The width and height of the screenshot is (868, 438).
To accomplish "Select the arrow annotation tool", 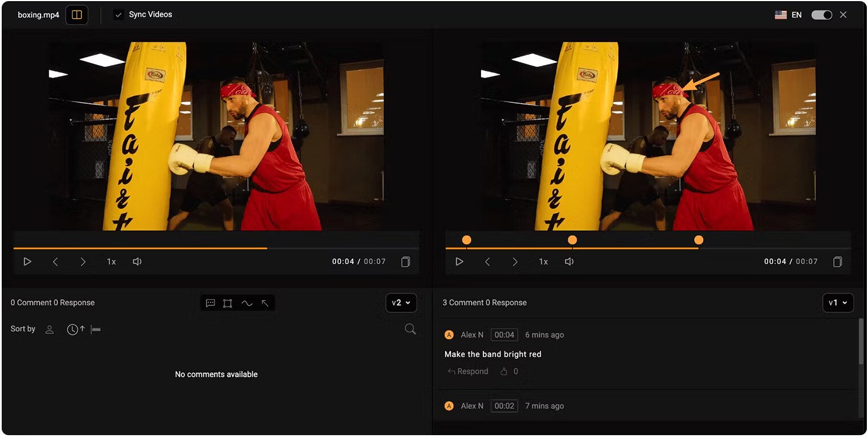I will point(265,303).
